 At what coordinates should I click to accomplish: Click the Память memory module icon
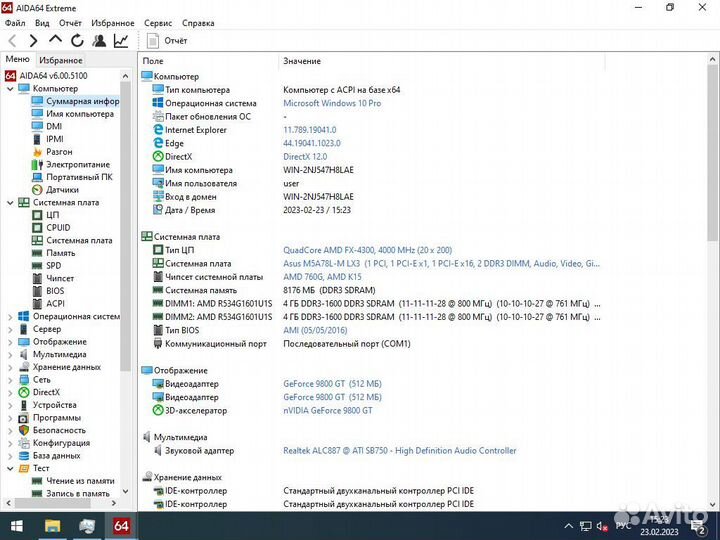click(38, 253)
